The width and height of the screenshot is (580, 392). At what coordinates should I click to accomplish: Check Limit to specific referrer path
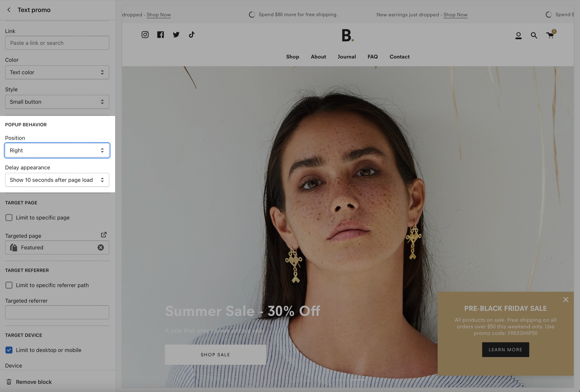9,285
